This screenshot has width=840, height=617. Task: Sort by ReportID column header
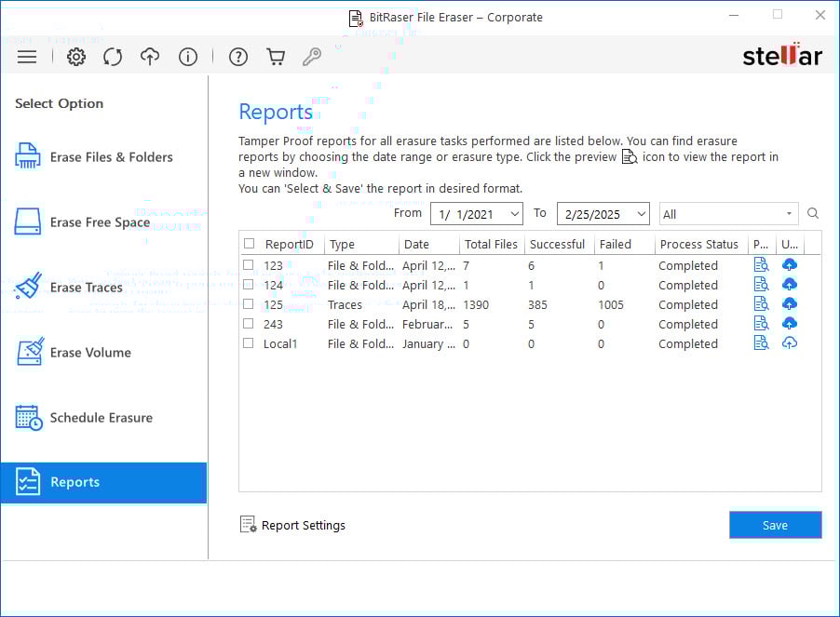tap(290, 244)
